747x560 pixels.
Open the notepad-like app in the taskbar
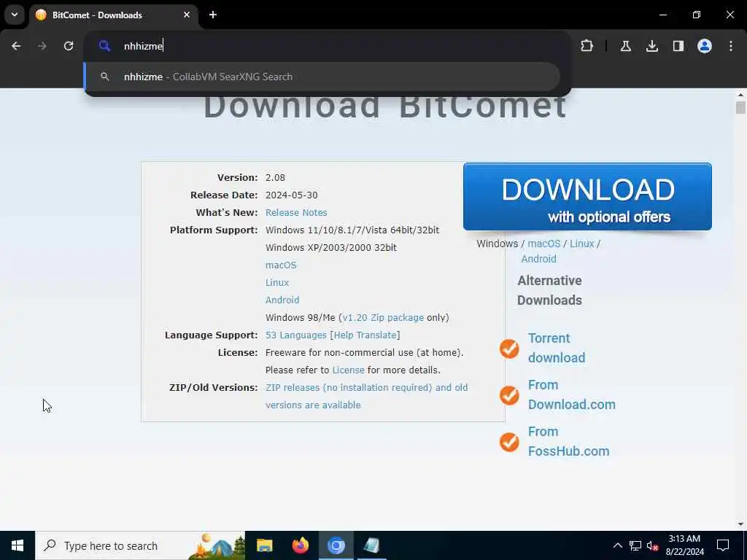pos(371,545)
